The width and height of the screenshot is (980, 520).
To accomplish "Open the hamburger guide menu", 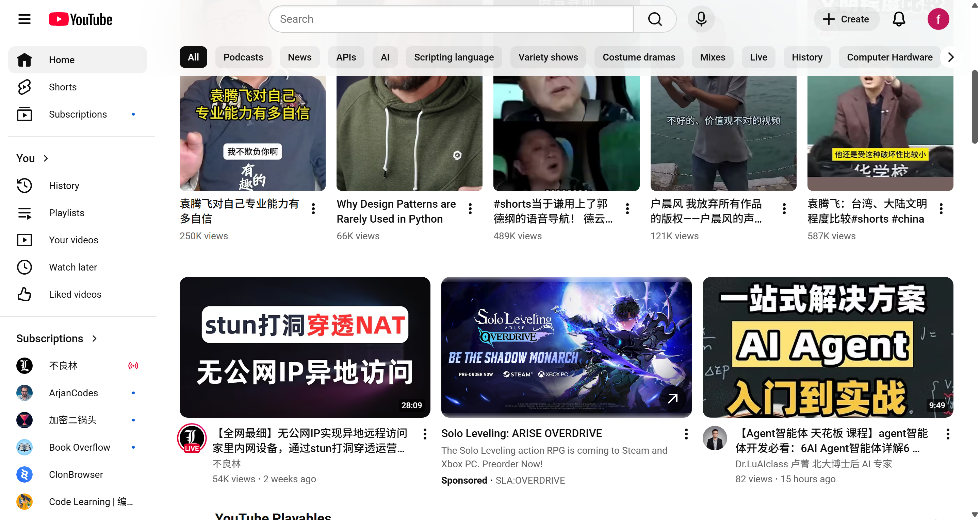I will [24, 19].
